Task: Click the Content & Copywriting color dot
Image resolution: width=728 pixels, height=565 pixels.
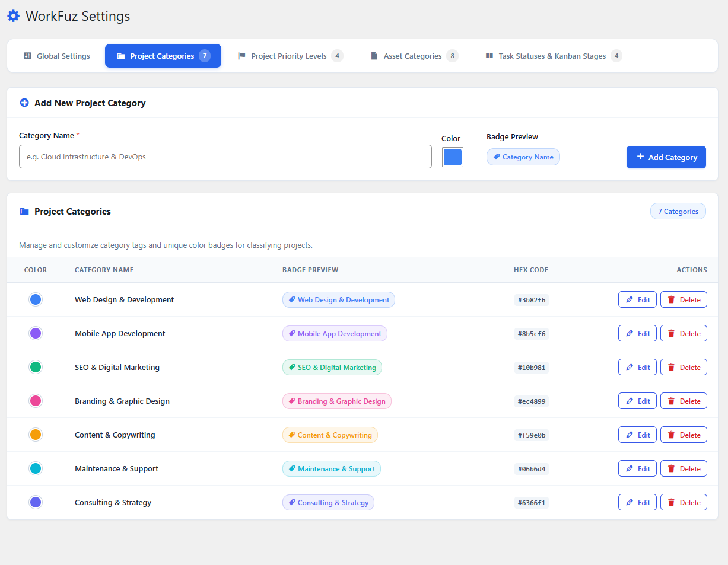Action: (36, 435)
